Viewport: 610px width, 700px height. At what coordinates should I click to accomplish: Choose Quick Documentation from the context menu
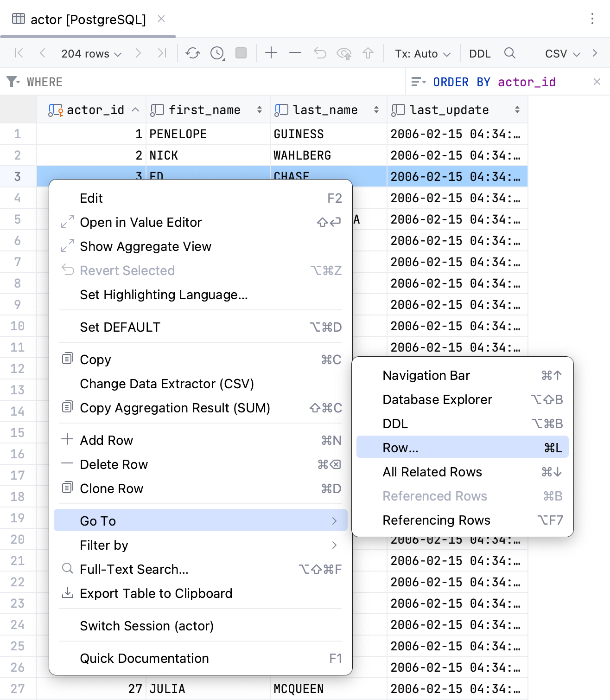pos(144,658)
